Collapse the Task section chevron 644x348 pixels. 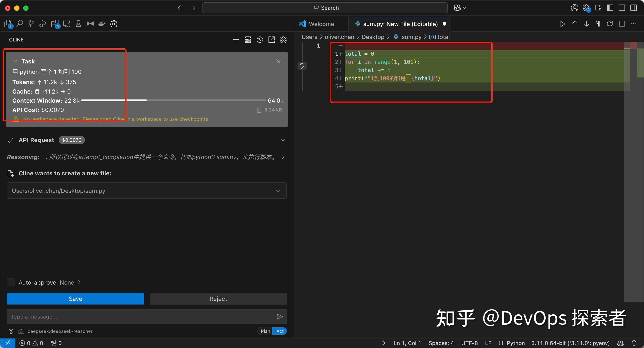click(15, 61)
